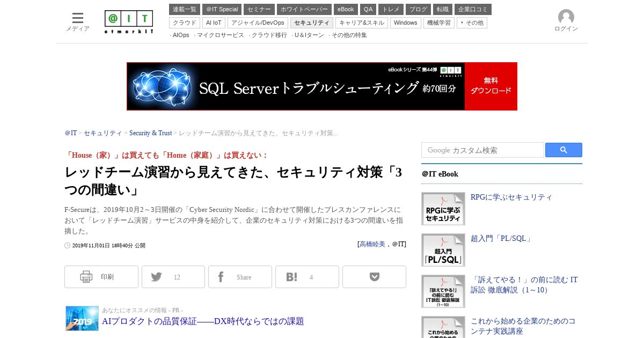Open the ログイン user avatar
The width and height of the screenshot is (644, 338).
tap(566, 21)
